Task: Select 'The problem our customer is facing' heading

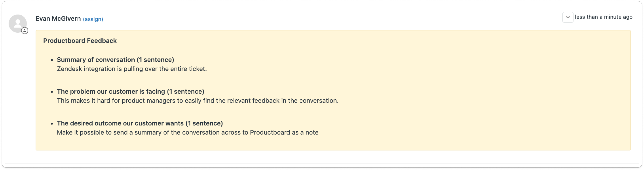Action: coord(131,91)
